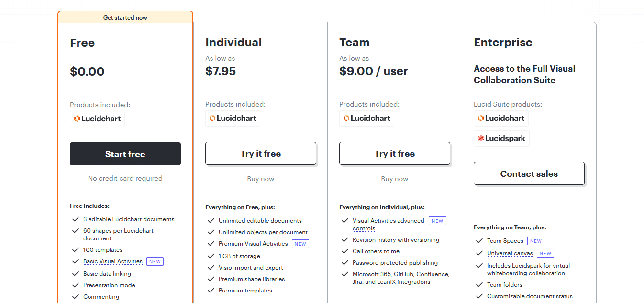Click Visual Activities advanced controls feature

pos(389,225)
